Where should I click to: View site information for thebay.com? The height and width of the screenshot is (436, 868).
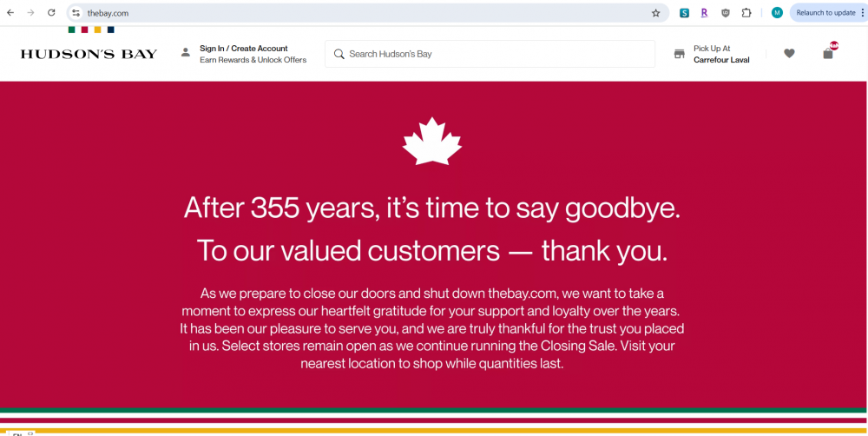click(x=76, y=13)
